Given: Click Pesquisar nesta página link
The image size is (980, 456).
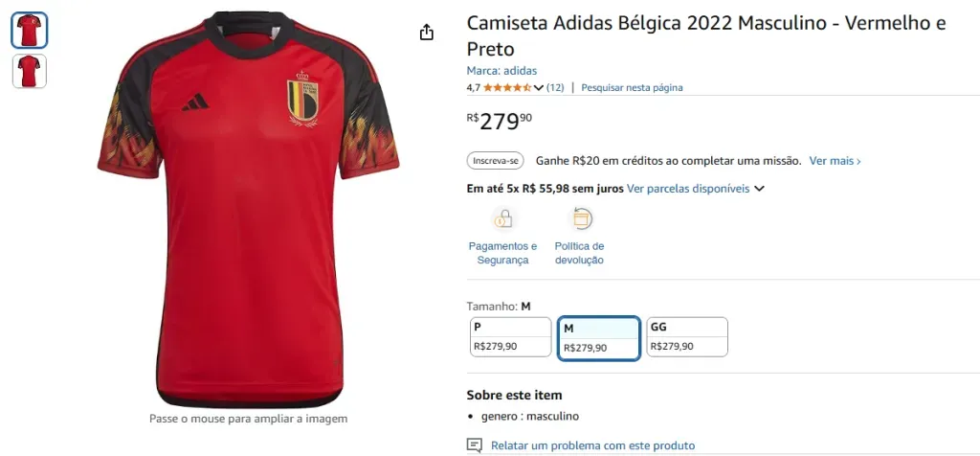Looking at the screenshot, I should [x=632, y=87].
